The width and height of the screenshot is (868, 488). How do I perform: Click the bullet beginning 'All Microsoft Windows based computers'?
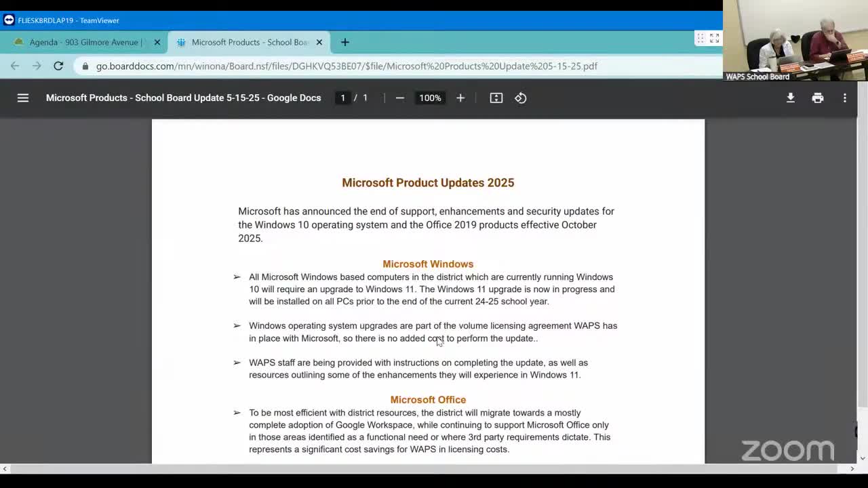click(x=432, y=289)
